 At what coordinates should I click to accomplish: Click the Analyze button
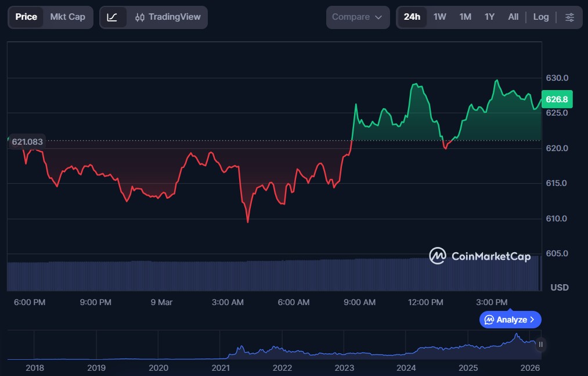pyautogui.click(x=510, y=320)
